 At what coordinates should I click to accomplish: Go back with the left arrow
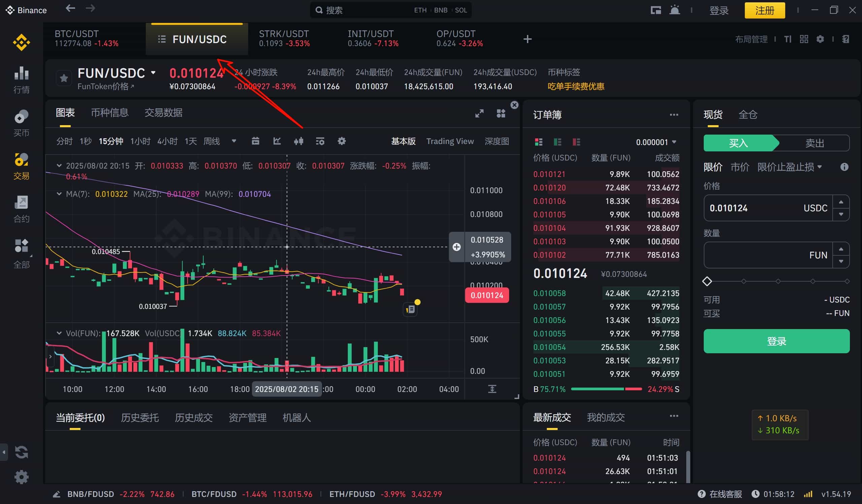70,8
